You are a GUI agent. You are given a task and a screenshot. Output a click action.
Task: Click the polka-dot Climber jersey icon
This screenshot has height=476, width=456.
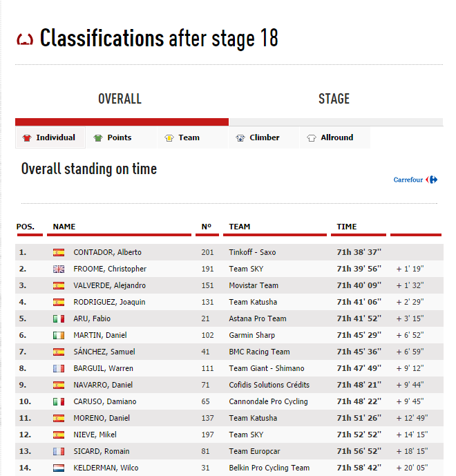point(240,138)
